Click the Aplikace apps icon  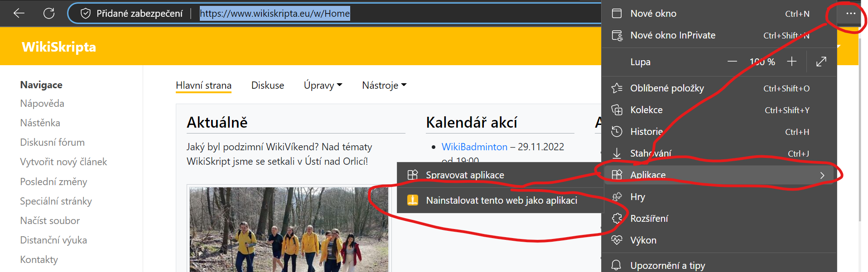pos(617,175)
